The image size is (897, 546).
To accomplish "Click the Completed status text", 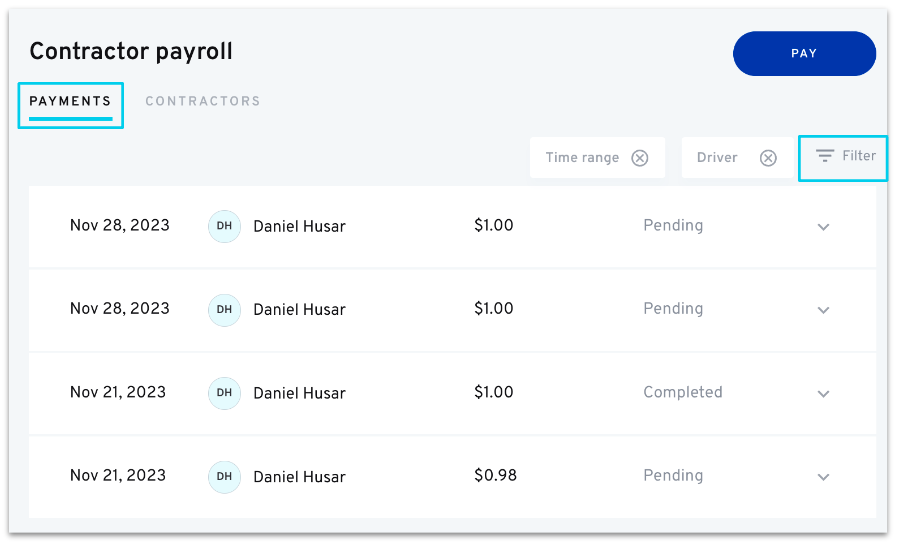I will 682,393.
